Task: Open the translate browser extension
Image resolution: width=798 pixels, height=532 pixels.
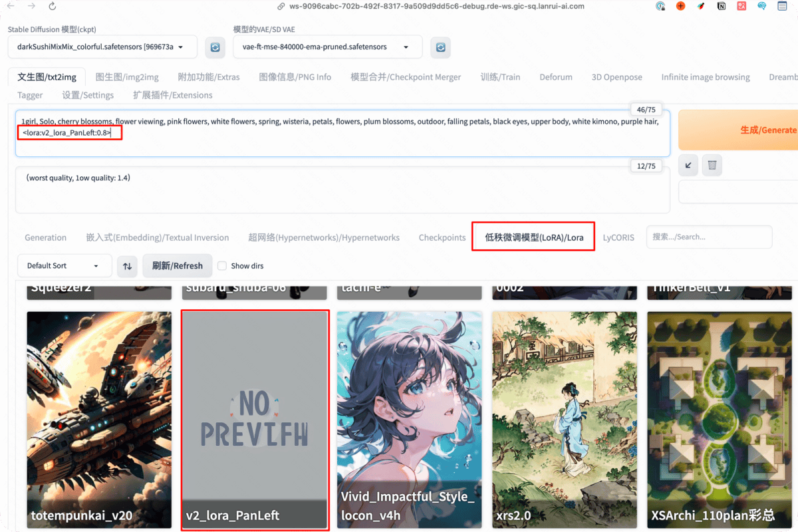Action: pyautogui.click(x=741, y=6)
